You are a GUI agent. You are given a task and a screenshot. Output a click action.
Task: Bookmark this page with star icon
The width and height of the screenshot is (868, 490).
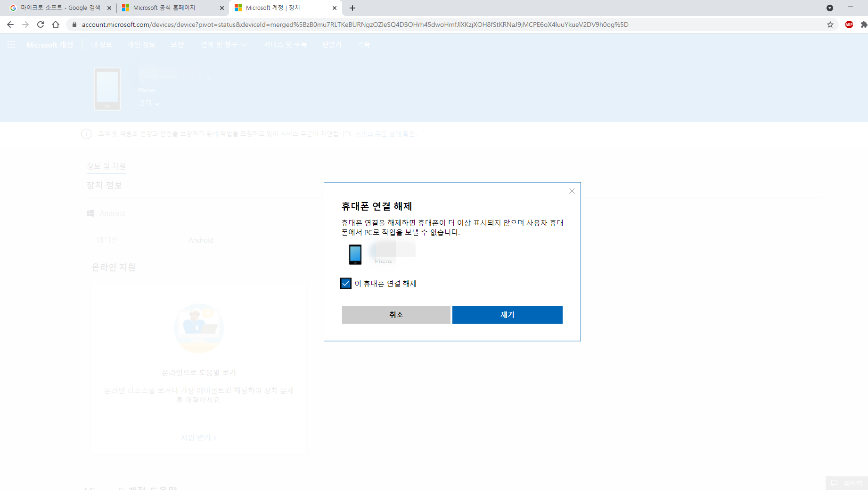pyautogui.click(x=830, y=24)
